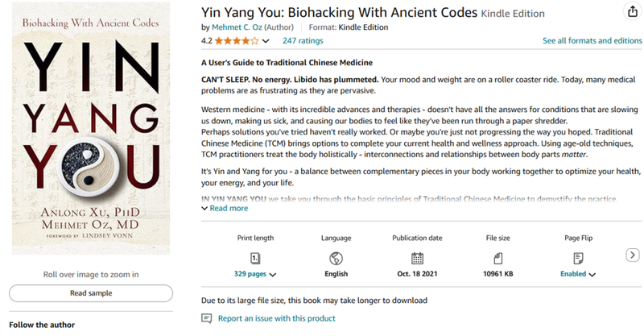Click the print length page icon
This screenshot has width=644, height=336.
point(255,258)
